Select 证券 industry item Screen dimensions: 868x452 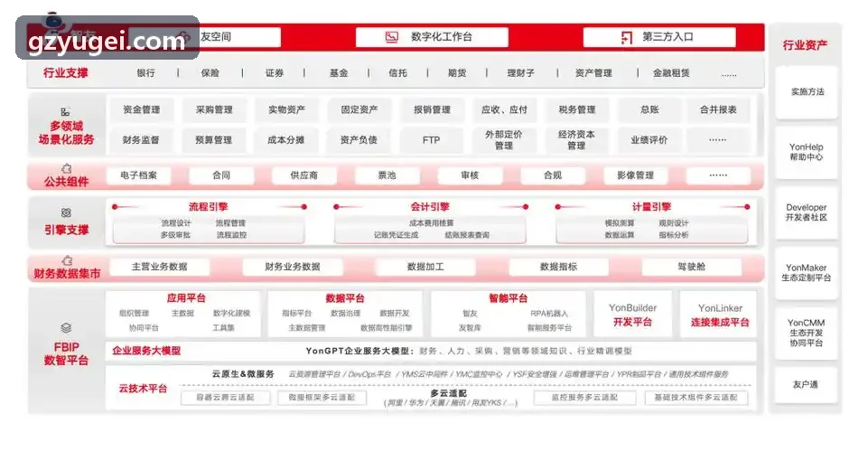tap(274, 72)
